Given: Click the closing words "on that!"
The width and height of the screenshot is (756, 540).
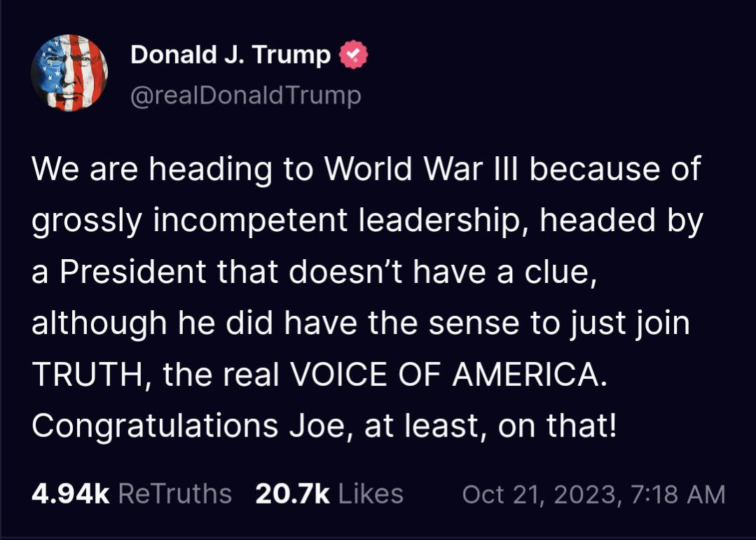Looking at the screenshot, I should click(558, 427).
